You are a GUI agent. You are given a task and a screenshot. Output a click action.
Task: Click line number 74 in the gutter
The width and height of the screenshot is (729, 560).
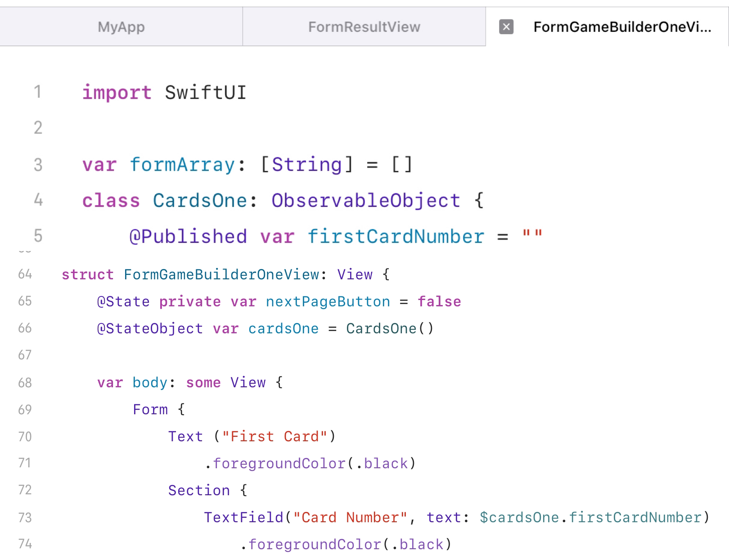pyautogui.click(x=25, y=544)
